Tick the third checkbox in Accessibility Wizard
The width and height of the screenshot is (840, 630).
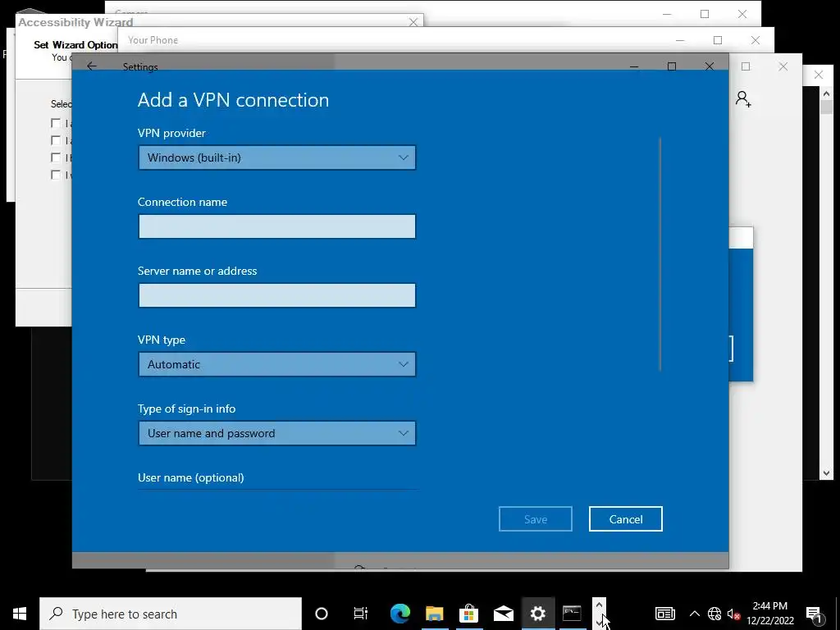click(56, 157)
